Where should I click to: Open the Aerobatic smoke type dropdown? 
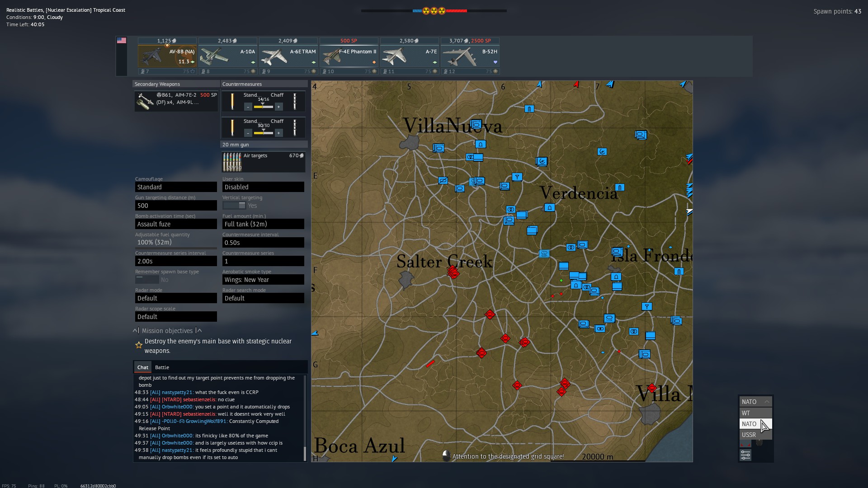point(263,280)
